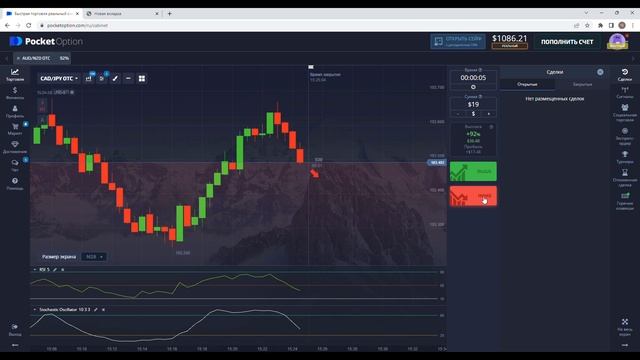Remove the RSI 5 indicator
The height and width of the screenshot is (360, 640).
pos(62,270)
